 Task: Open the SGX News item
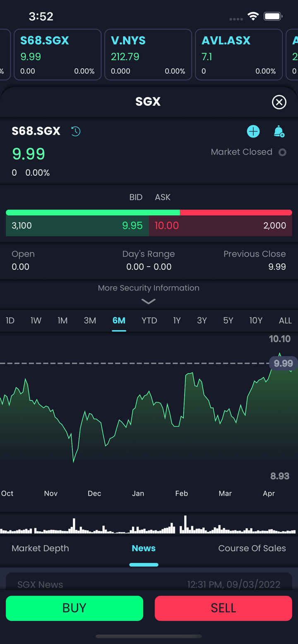(x=149, y=581)
